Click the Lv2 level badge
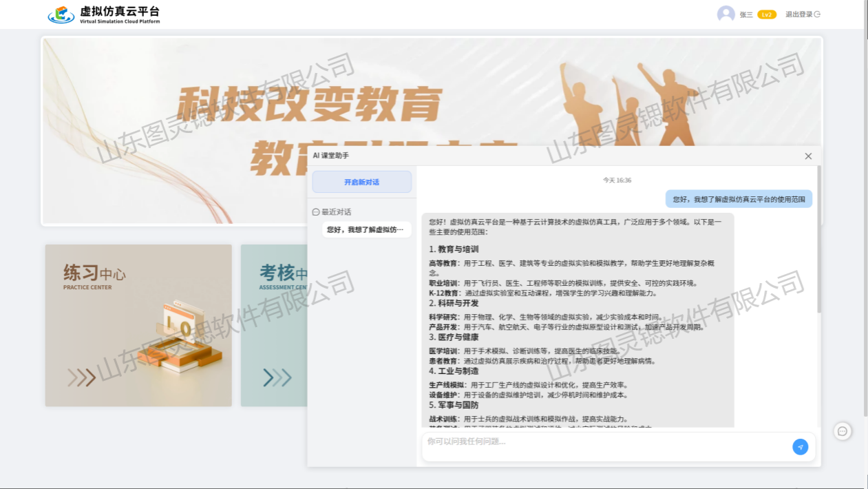 pyautogui.click(x=767, y=14)
